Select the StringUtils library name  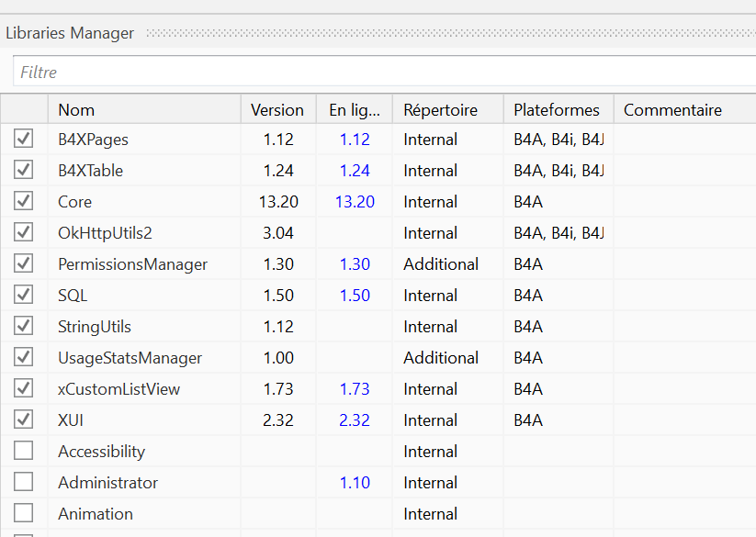point(95,327)
